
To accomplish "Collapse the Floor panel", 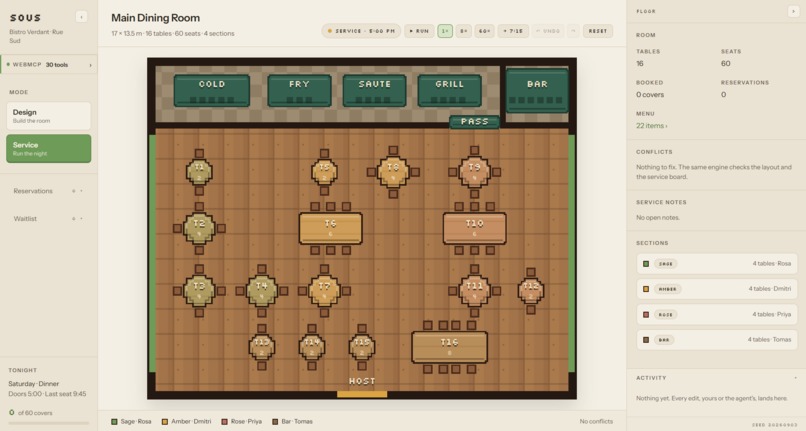I will point(793,11).
